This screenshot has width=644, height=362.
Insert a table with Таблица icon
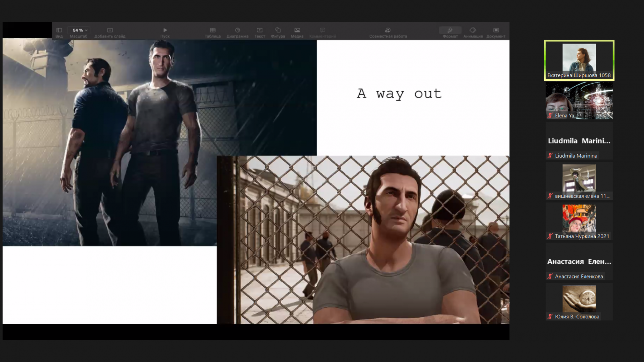213,30
